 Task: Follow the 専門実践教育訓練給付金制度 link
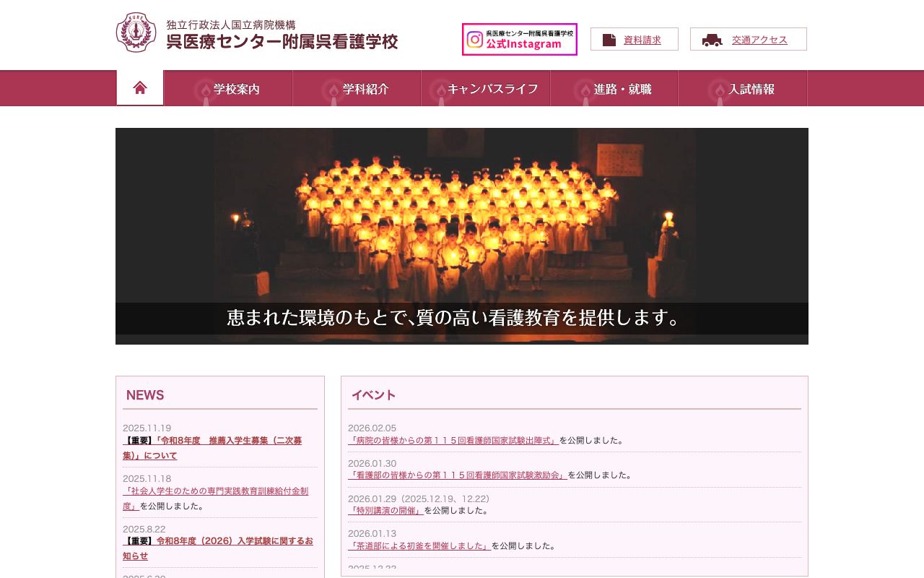coord(215,491)
